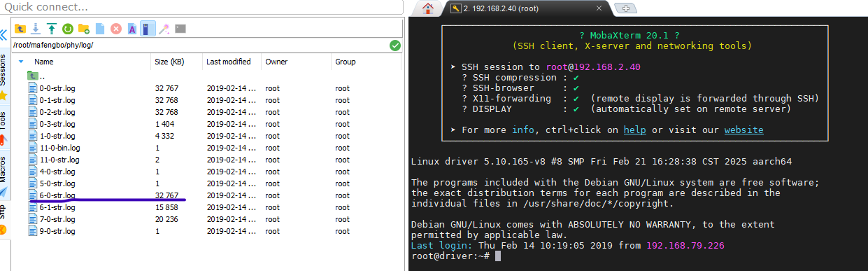Select file 0-2-str.log
868x271 pixels.
tap(57, 112)
